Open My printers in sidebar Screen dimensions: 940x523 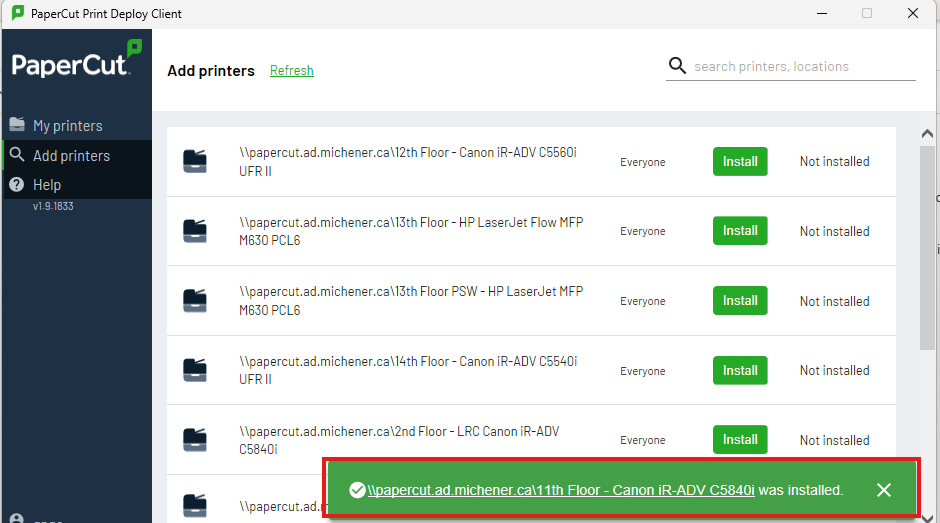[x=67, y=126]
